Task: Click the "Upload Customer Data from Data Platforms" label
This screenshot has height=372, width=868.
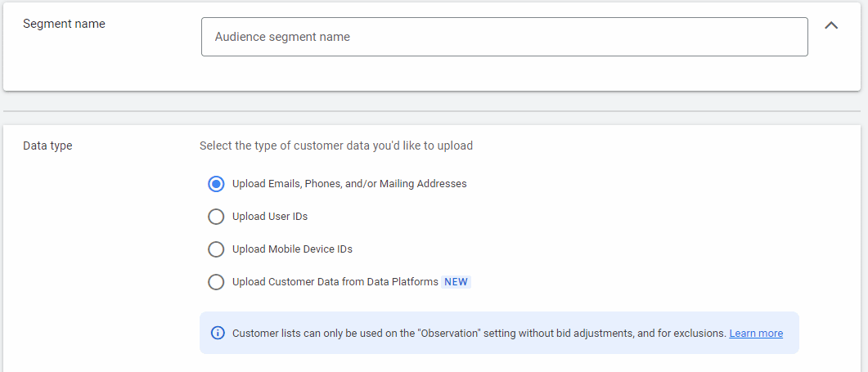Action: tap(335, 282)
